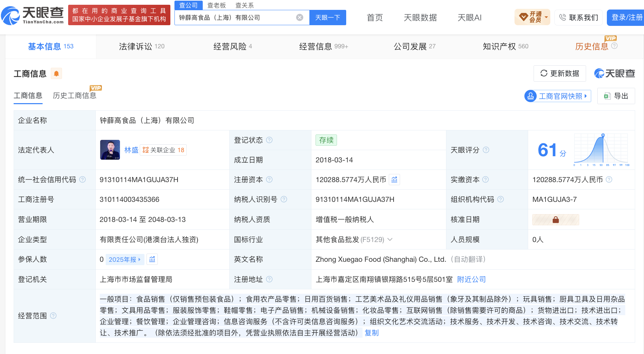Viewport: 644px width, 354px height.
Task: Open 天眼数据 in top navigation
Action: click(x=420, y=17)
